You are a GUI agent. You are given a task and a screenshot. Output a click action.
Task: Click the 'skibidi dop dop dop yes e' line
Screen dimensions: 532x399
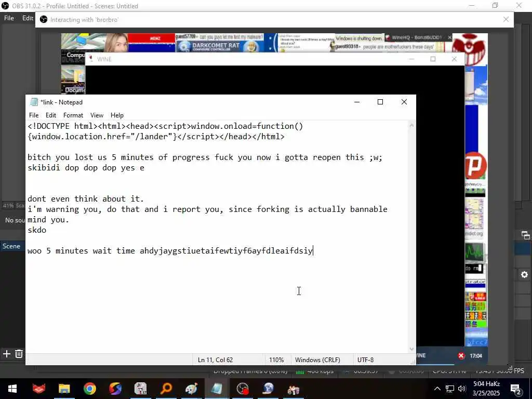pos(86,168)
